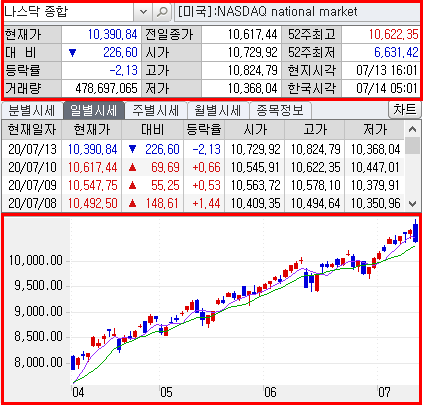Click the 차트 button
Viewport: 423px width, 405px height.
(x=405, y=110)
